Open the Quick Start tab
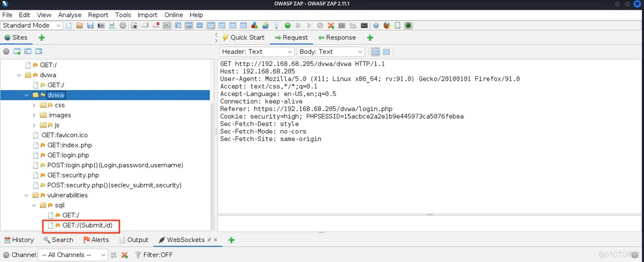 [x=243, y=38]
